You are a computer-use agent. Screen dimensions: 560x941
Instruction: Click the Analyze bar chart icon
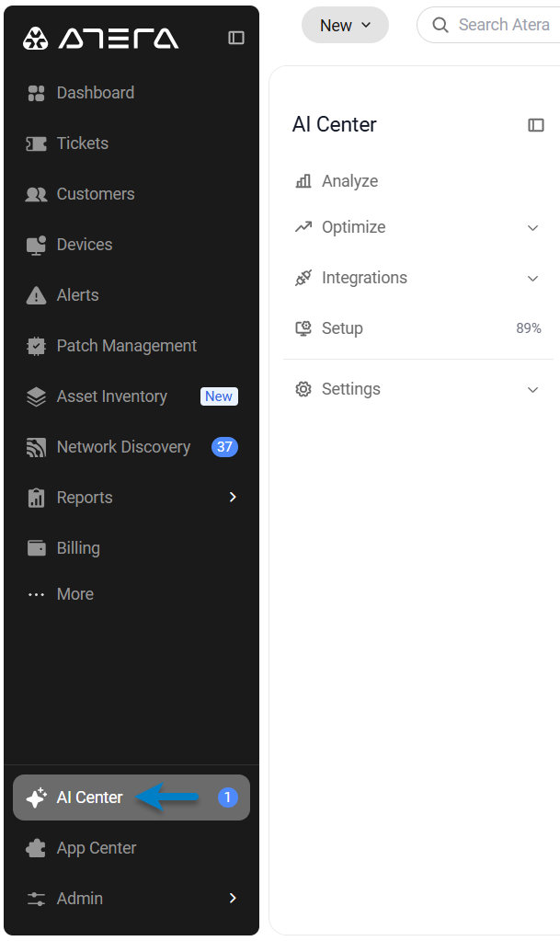(303, 181)
